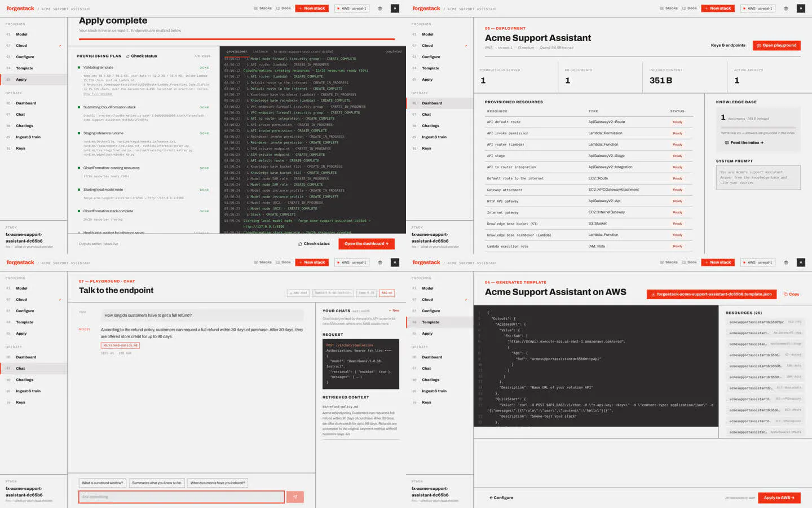Switch to instance tab in log terminal

pyautogui.click(x=261, y=51)
